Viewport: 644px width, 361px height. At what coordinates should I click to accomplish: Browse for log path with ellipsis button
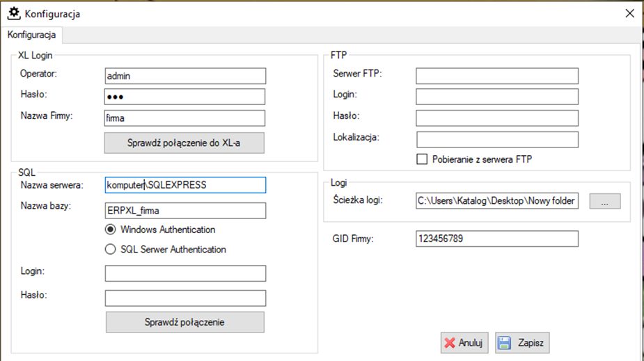click(604, 201)
